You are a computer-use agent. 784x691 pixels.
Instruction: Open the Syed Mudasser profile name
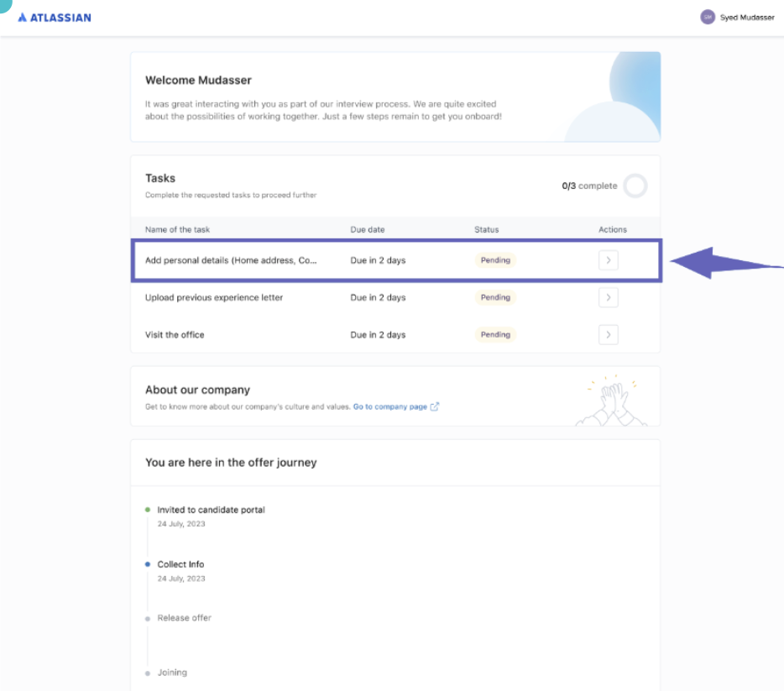pos(747,18)
